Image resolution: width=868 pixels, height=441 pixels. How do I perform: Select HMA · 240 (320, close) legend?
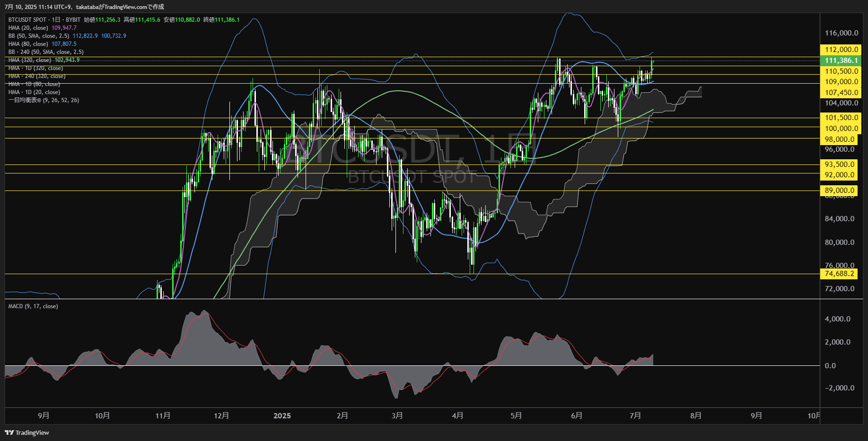(x=37, y=76)
